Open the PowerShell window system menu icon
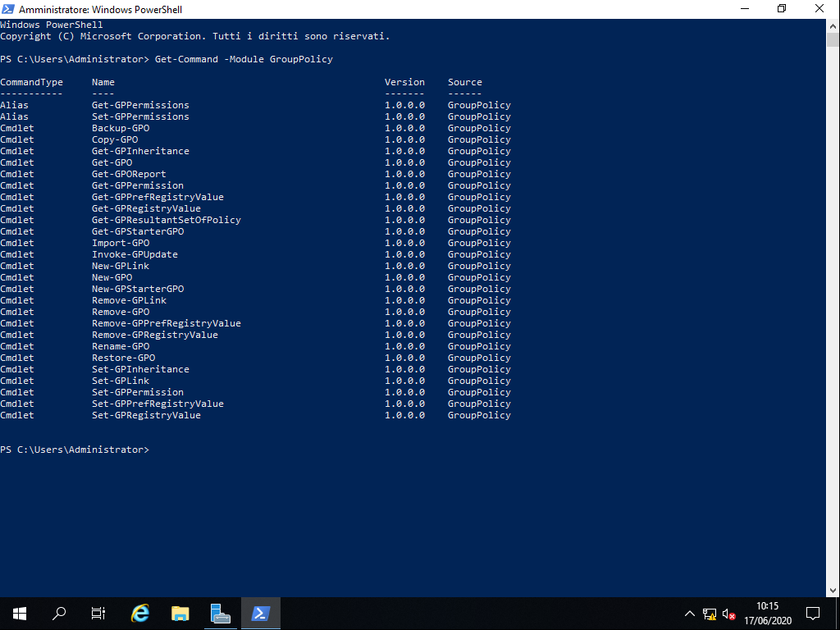 pyautogui.click(x=9, y=9)
